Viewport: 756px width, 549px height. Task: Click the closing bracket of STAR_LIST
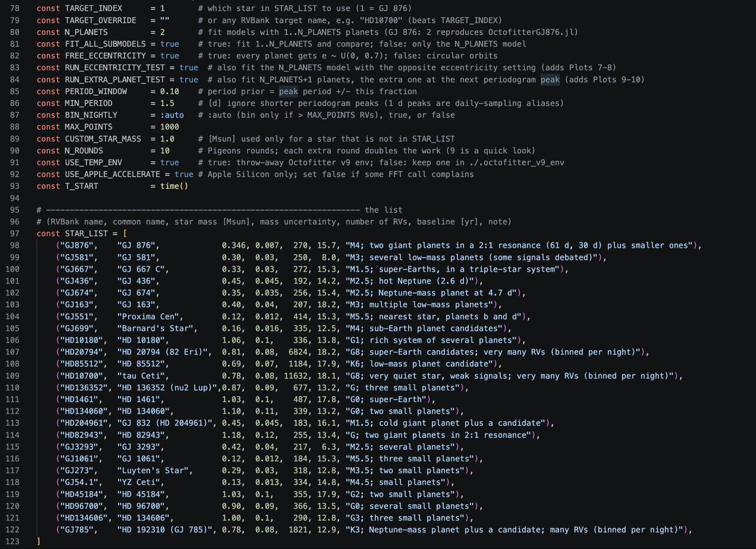coord(39,541)
